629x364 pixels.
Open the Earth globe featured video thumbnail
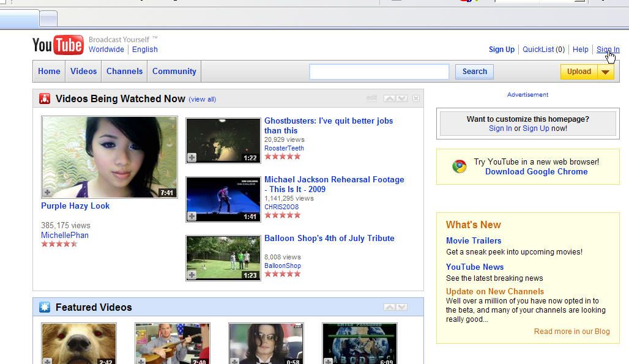359,344
